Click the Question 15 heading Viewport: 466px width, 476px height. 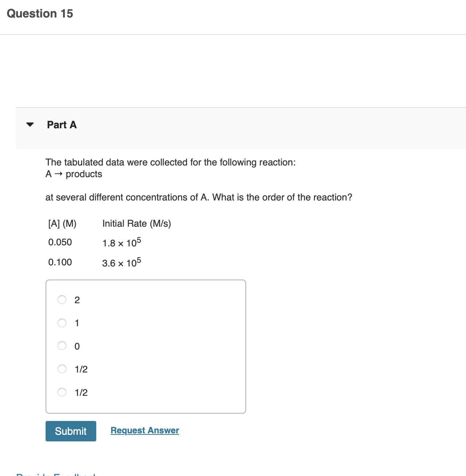click(x=40, y=13)
